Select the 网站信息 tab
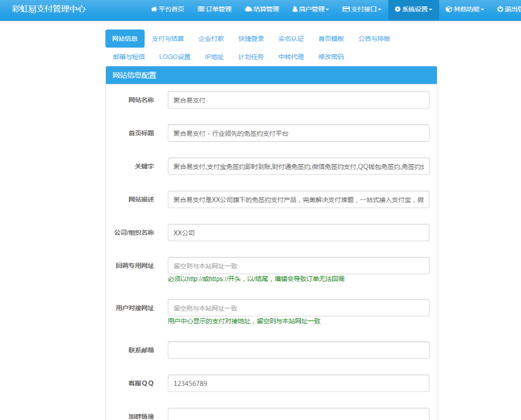The height and width of the screenshot is (420, 521). pos(125,39)
